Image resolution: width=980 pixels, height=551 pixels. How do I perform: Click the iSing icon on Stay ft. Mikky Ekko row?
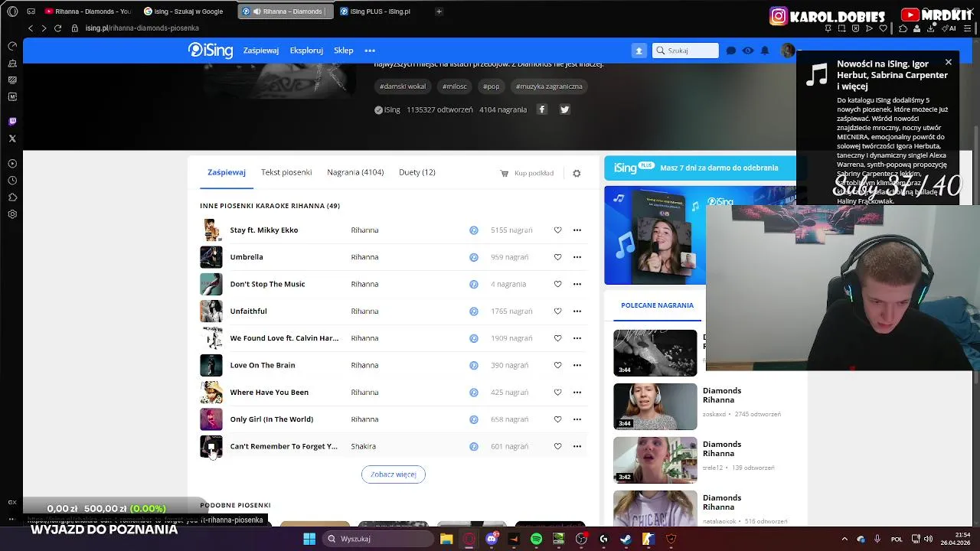click(x=474, y=230)
